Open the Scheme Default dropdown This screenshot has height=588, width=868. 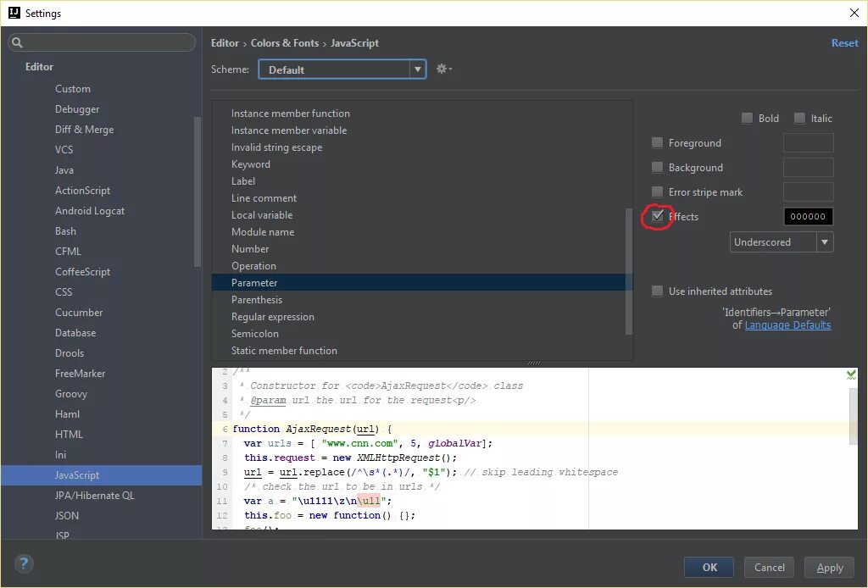pos(342,69)
